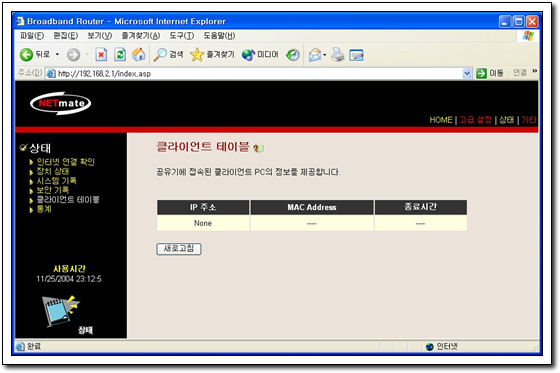Open Favorites star icon
560x373 pixels.
tap(196, 55)
